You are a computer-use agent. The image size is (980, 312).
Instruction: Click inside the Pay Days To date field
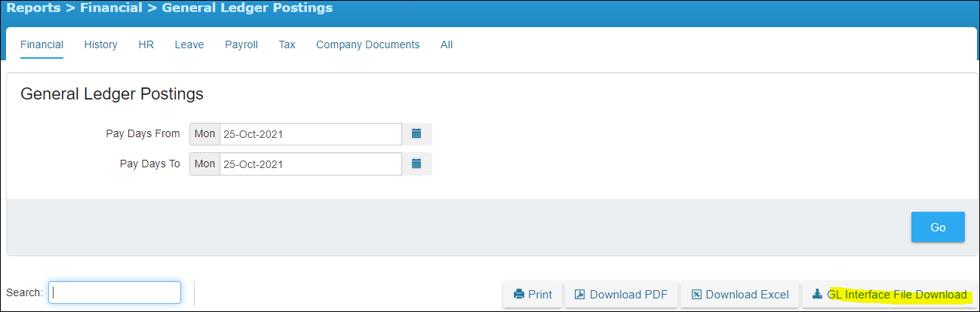(x=311, y=164)
